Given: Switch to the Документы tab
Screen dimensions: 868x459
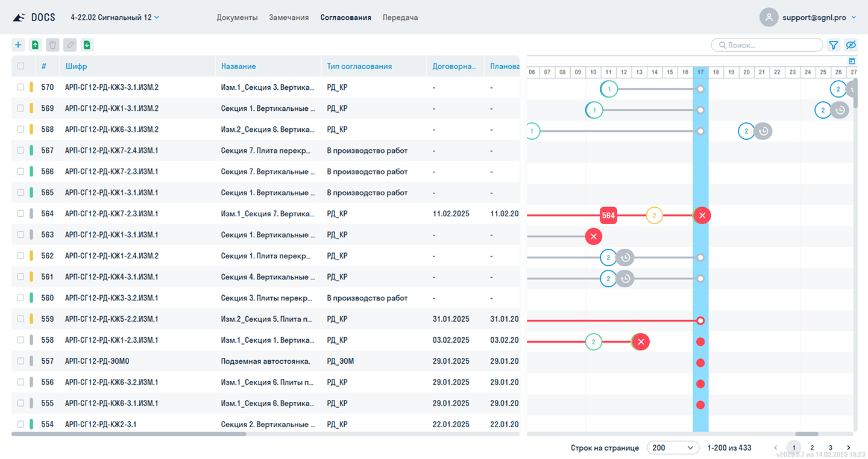Looking at the screenshot, I should [x=237, y=17].
